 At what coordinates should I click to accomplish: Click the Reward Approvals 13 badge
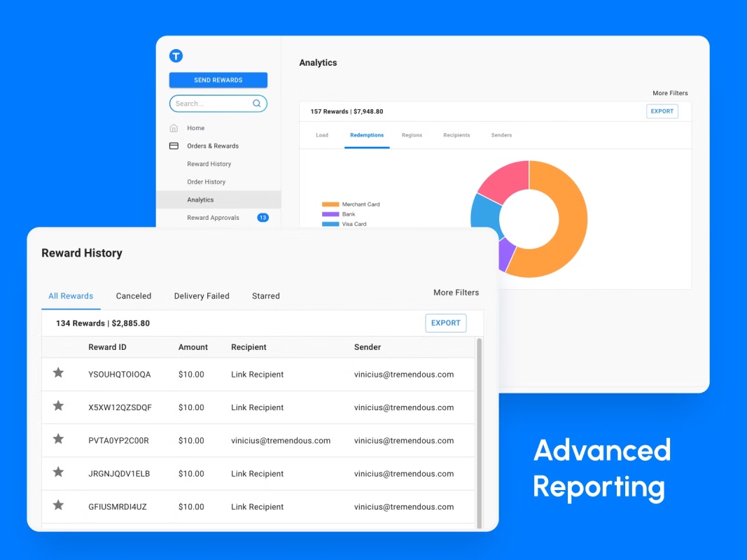(x=263, y=218)
